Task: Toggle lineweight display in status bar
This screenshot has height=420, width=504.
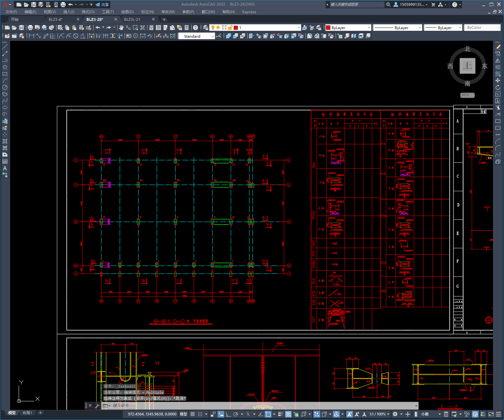Action: pos(280,414)
